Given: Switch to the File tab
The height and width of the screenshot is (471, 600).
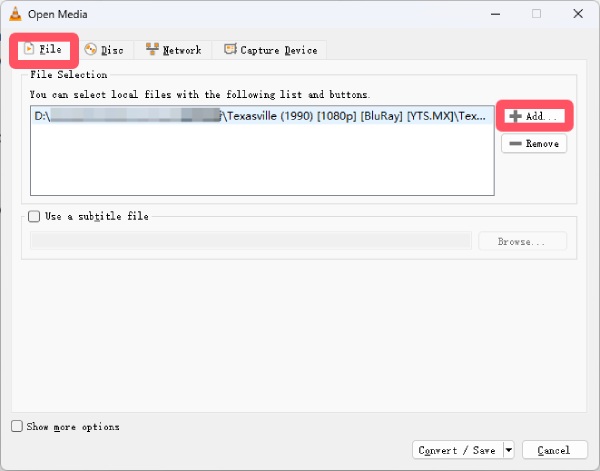Looking at the screenshot, I should (x=44, y=50).
